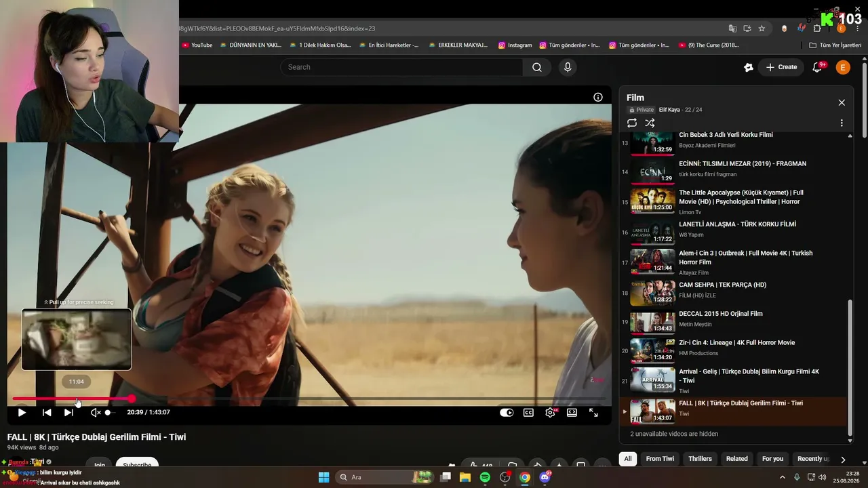The width and height of the screenshot is (868, 488).
Task: Toggle shuffle playlist
Action: [x=650, y=123]
